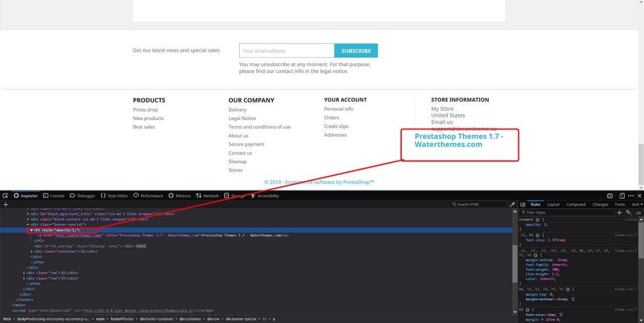644x323 pixels.
Task: Click the 'opacity: 1;' declaration value
Action: (547, 224)
